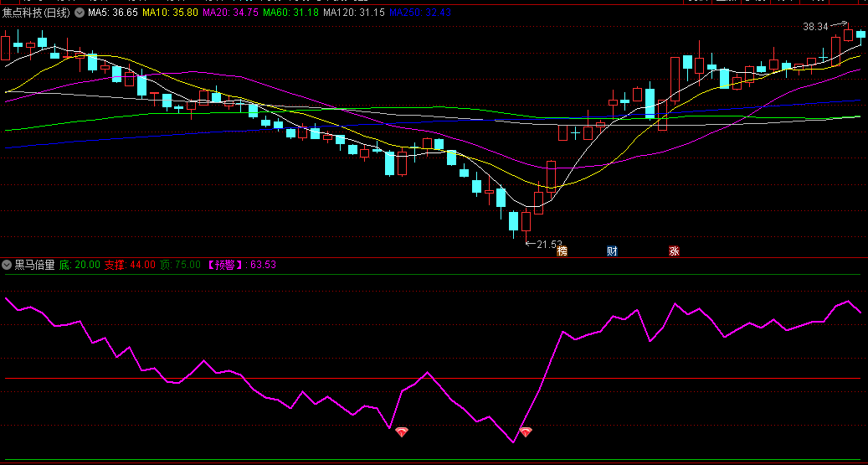The height and width of the screenshot is (465, 868).
Task: Select the MA20: 34.75 label
Action: (230, 13)
